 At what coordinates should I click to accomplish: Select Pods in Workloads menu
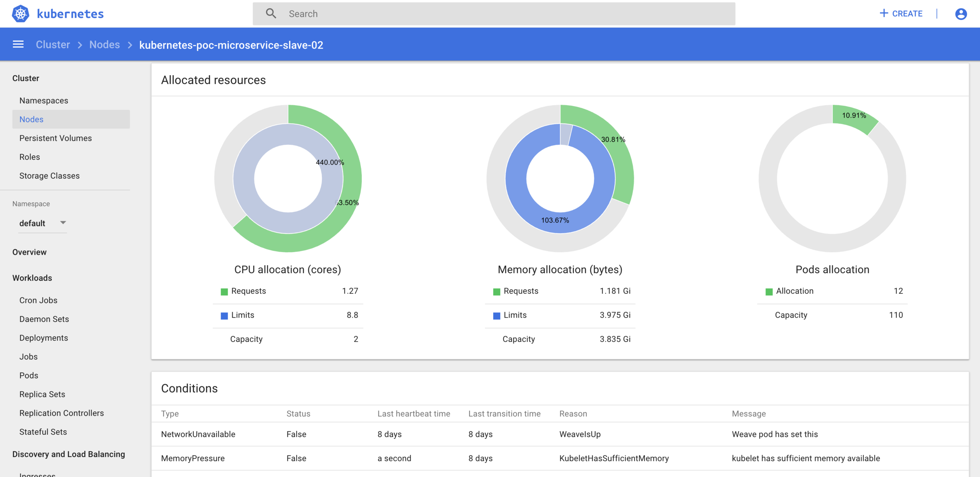(29, 376)
